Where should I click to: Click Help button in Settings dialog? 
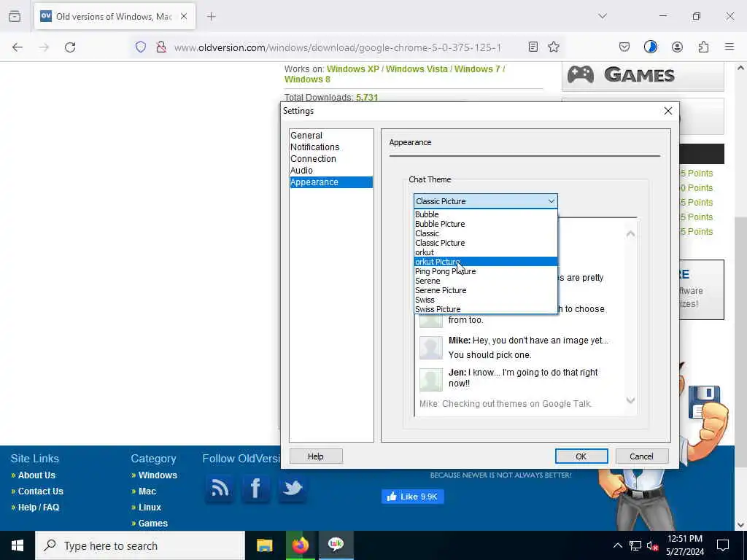click(x=316, y=456)
